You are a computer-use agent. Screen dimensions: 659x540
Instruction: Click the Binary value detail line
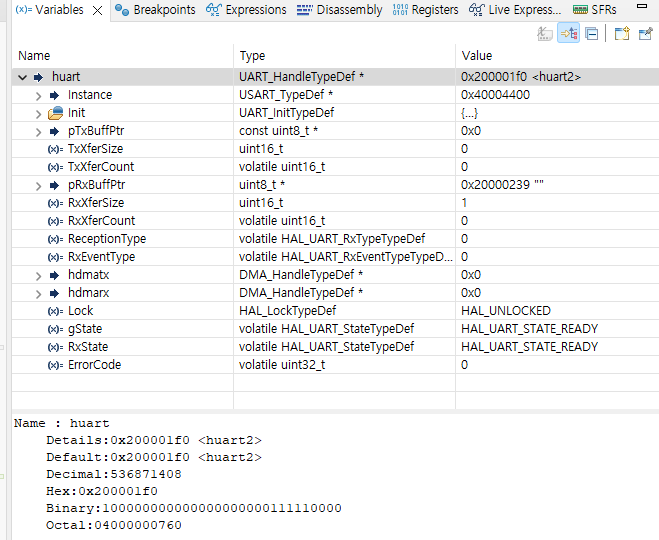pyautogui.click(x=194, y=508)
